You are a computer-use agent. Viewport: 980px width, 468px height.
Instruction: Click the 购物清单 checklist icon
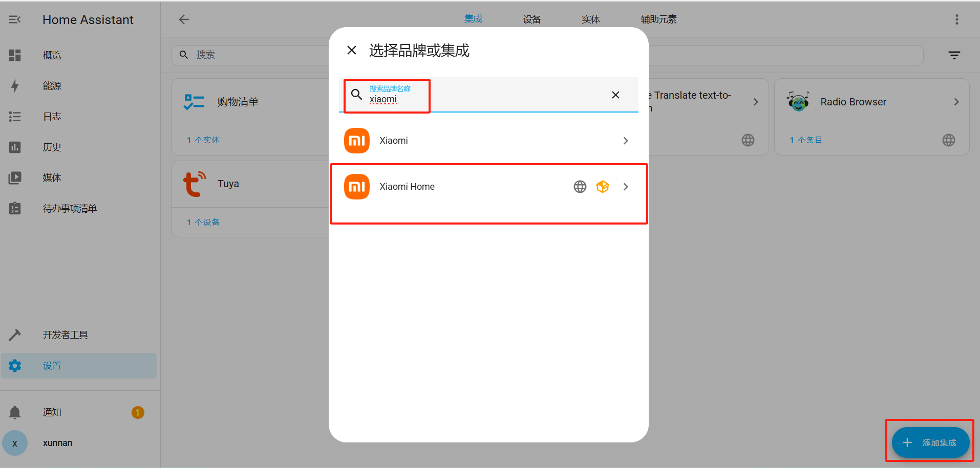point(194,102)
